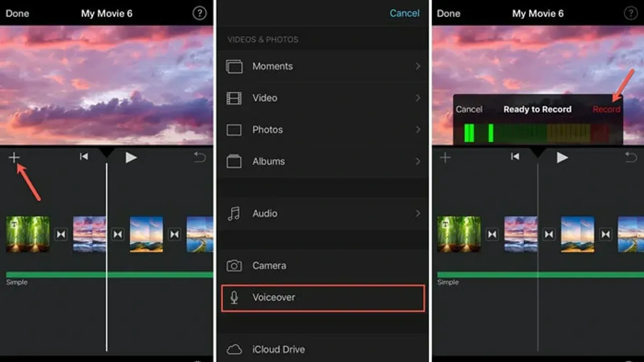Select the bamboo forest clip in left timeline

click(x=27, y=234)
